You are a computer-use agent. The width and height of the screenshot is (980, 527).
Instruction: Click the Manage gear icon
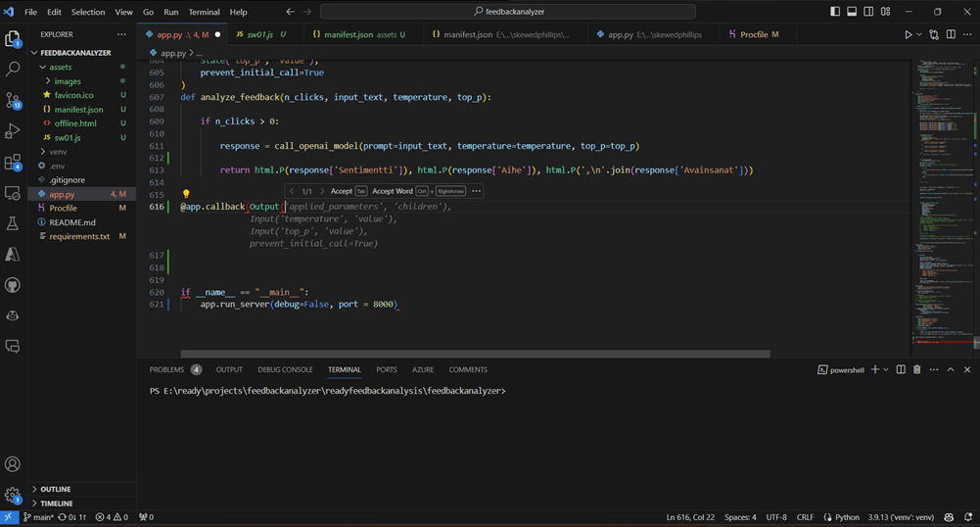click(13, 495)
